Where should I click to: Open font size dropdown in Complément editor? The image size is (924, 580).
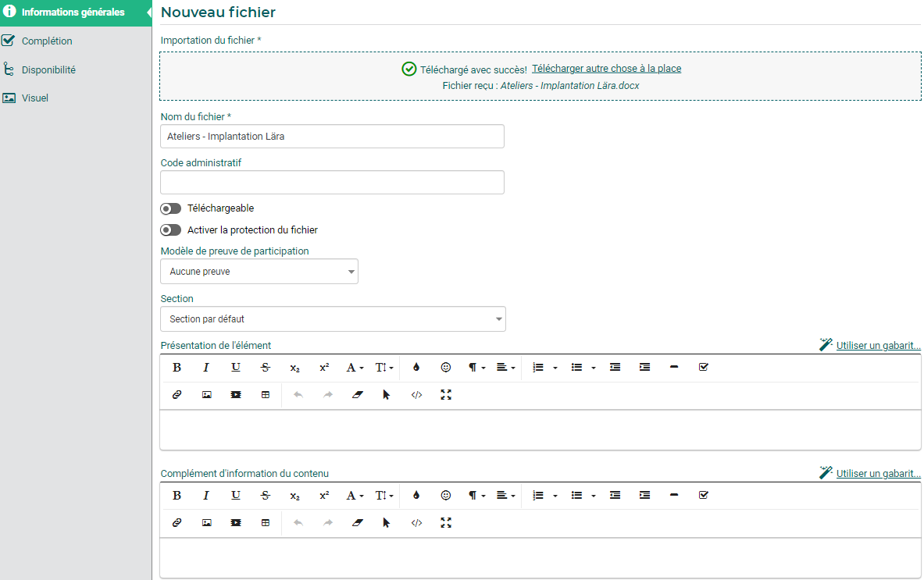(x=384, y=495)
